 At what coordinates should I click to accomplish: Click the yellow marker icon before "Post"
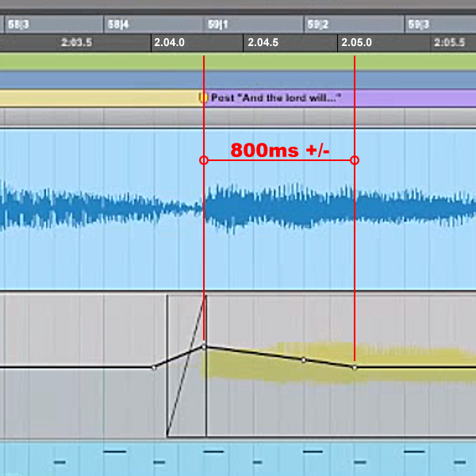coord(202,98)
